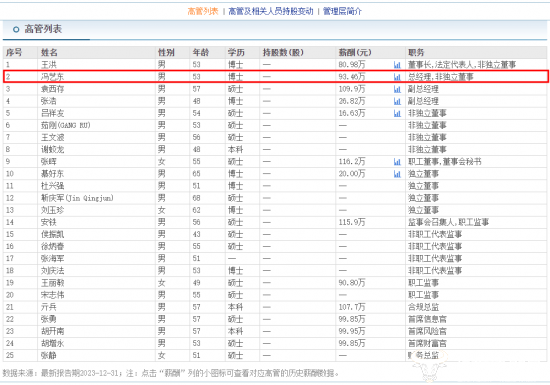The width and height of the screenshot is (550, 385).
Task: Click the salary value 99.95万
Action: point(352,331)
